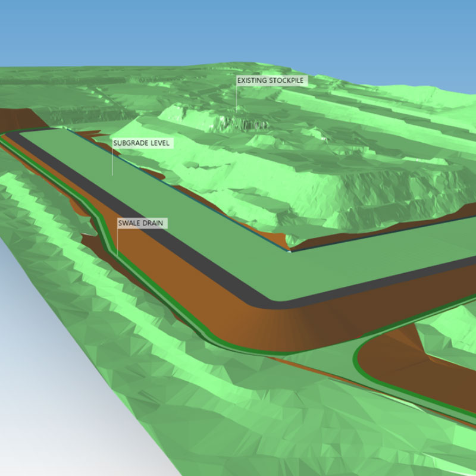The width and height of the screenshot is (476, 476).
Task: Select the inner corner of the subgrade pad
Action: pyautogui.click(x=289, y=250)
